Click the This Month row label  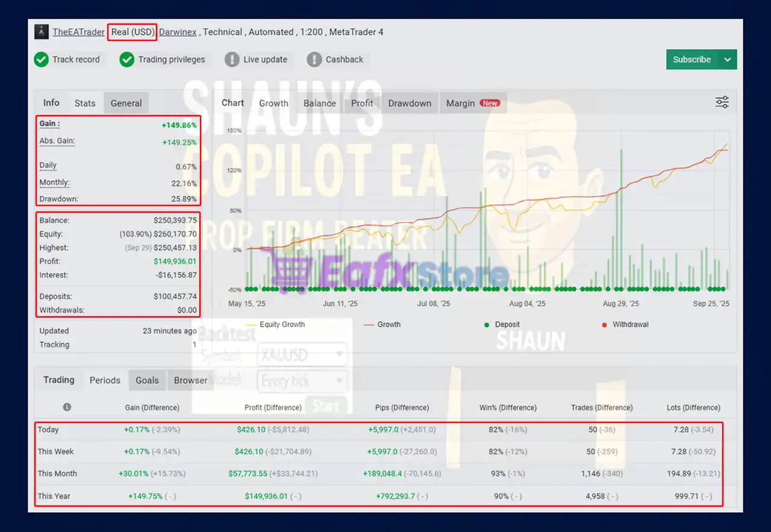[x=57, y=474]
